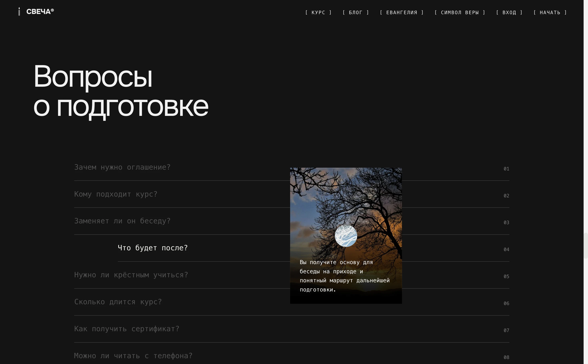The height and width of the screenshot is (364, 588).
Task: Click the number 07 label
Action: click(x=506, y=330)
